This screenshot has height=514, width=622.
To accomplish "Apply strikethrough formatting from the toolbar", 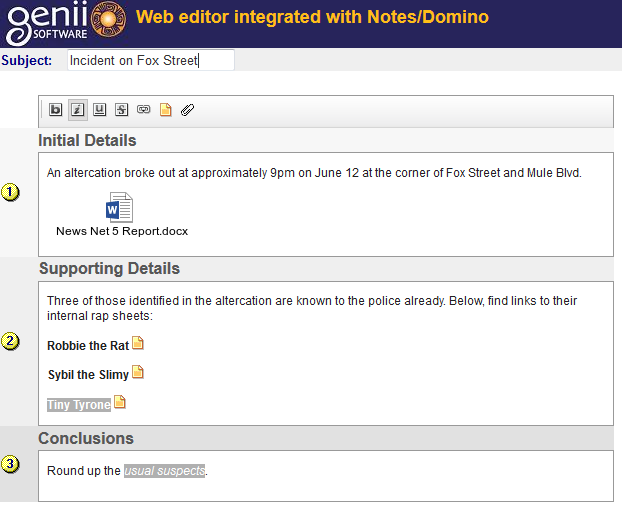I will point(121,110).
